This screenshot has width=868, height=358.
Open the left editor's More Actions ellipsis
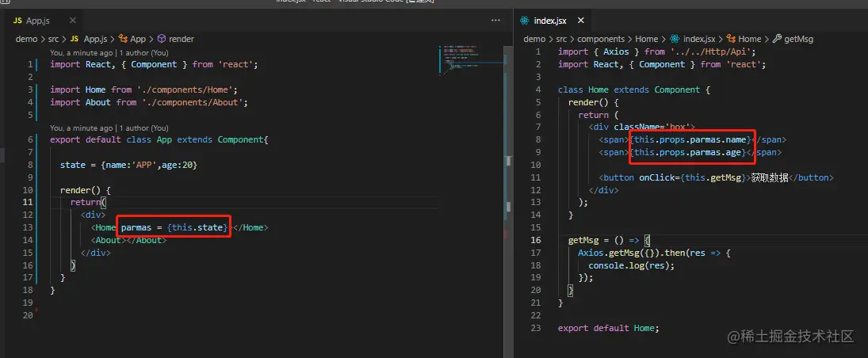[496, 20]
